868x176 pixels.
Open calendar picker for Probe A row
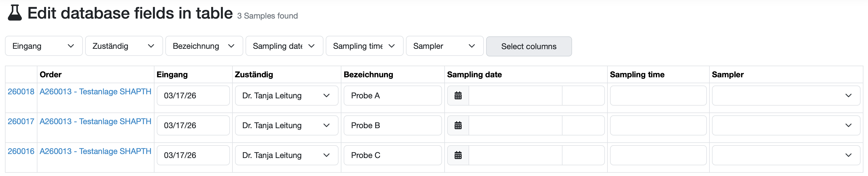[x=458, y=96]
